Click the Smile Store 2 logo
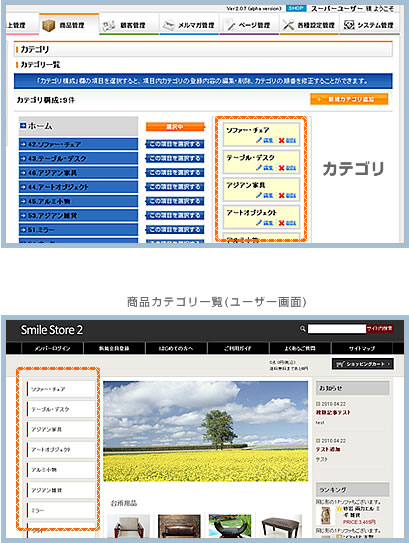The width and height of the screenshot is (409, 543). tap(52, 330)
